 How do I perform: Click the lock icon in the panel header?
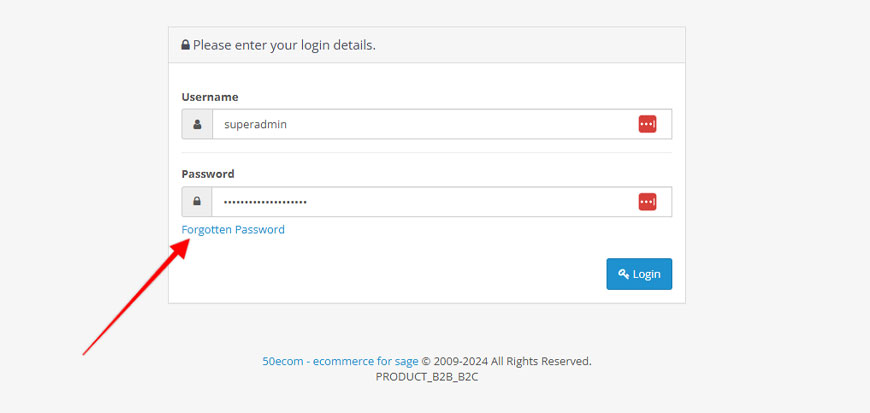(185, 45)
